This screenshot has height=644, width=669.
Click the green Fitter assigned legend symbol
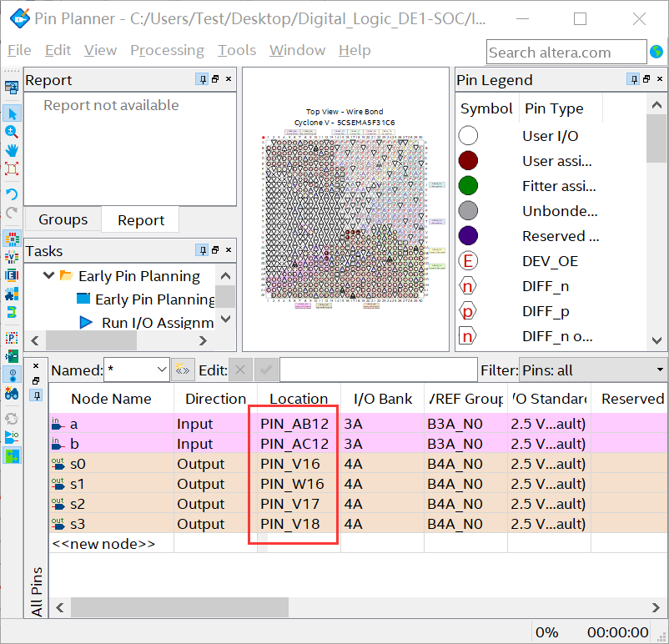[x=468, y=186]
